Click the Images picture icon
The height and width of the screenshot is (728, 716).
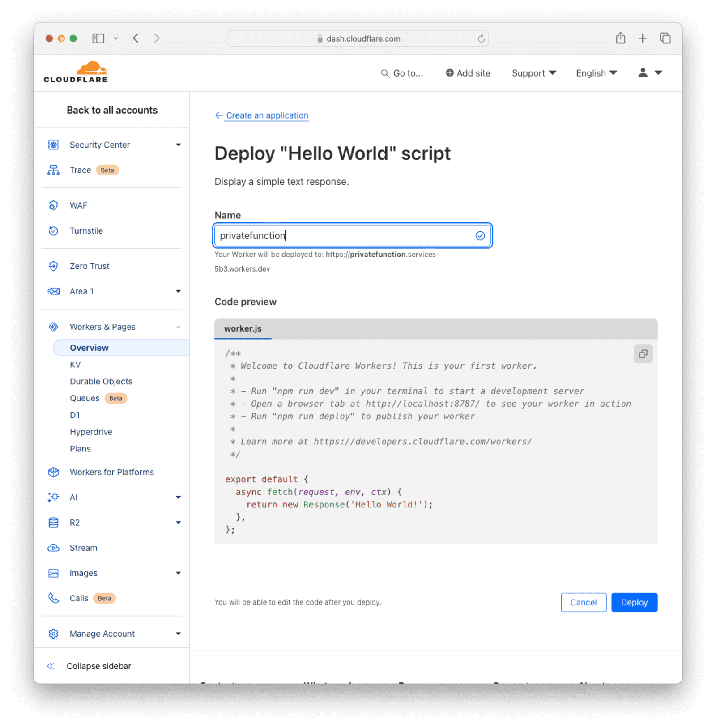pos(53,573)
